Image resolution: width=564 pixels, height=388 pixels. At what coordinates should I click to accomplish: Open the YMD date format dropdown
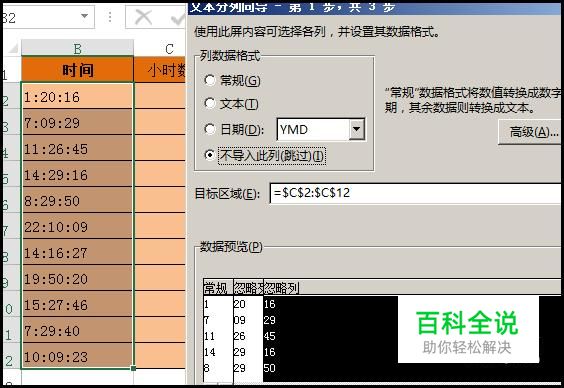pyautogui.click(x=356, y=129)
